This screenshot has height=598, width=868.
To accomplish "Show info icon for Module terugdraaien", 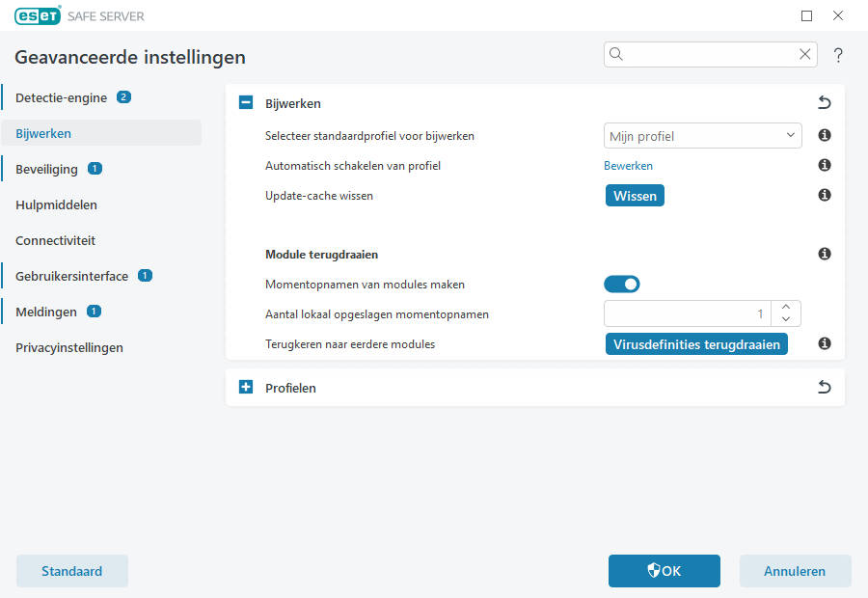I will 825,255.
